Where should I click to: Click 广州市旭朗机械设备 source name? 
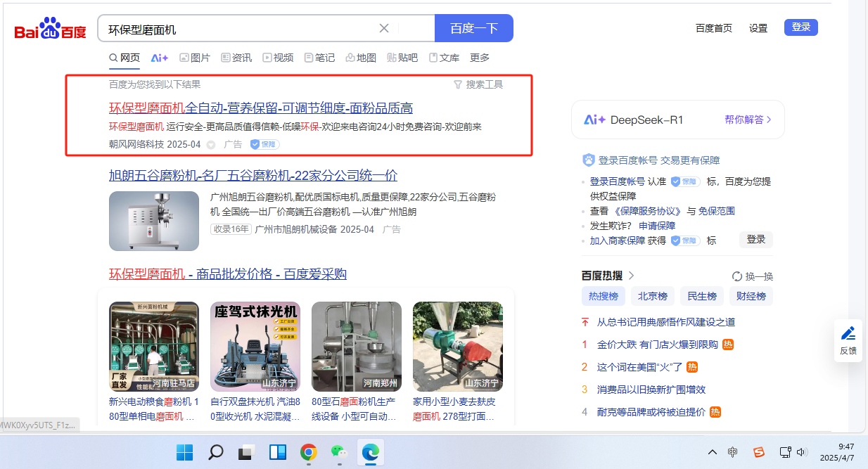click(295, 229)
